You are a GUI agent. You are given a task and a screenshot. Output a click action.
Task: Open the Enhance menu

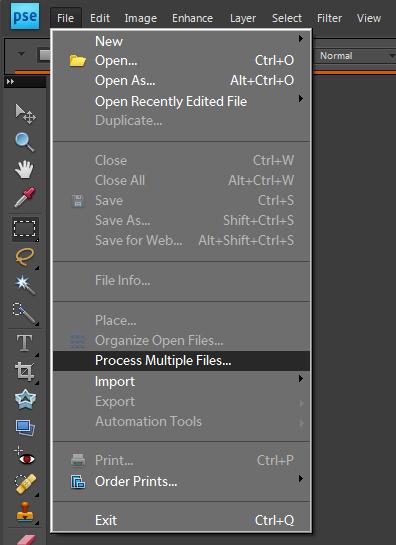192,18
